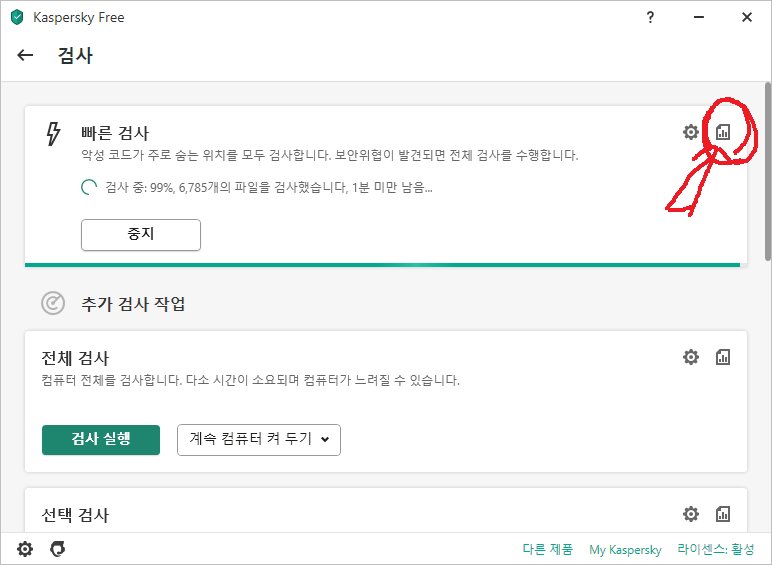Expand the 계속 컴퓨터 켜 두기 dropdown
Viewport: 772px width, 565px height.
[x=259, y=440]
